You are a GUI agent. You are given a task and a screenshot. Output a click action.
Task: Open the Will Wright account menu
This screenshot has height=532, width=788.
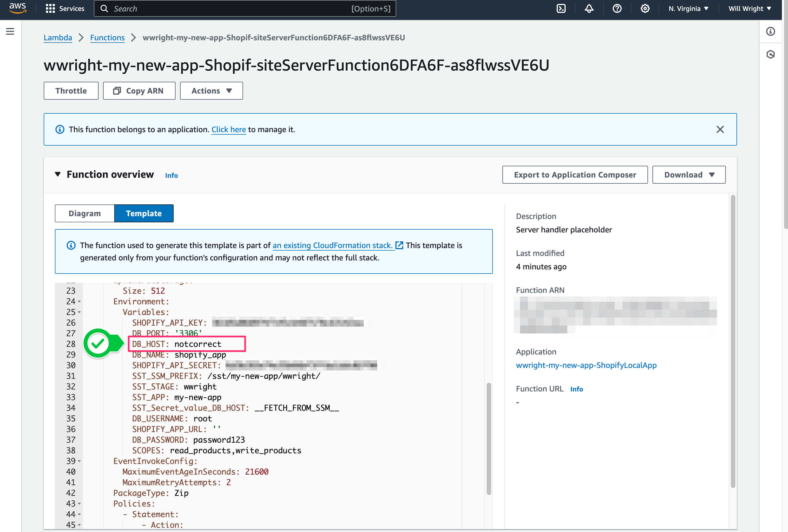click(749, 8)
